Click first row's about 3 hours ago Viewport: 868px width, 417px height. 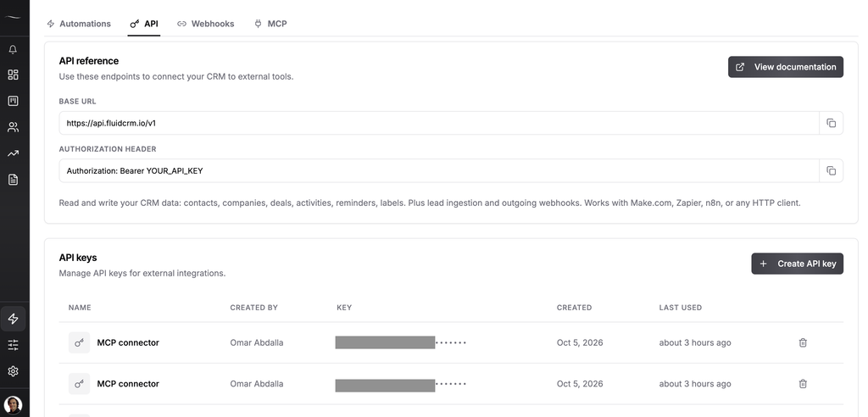(695, 342)
